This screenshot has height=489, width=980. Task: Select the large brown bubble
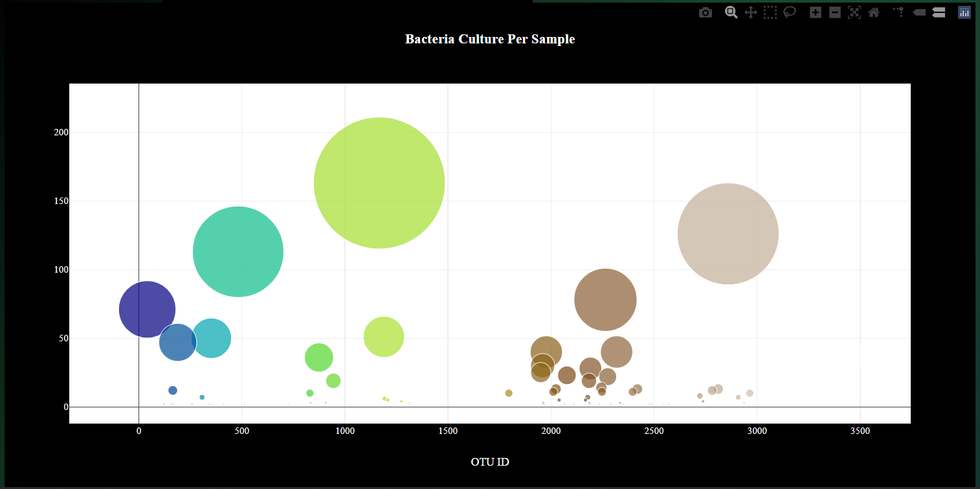[x=605, y=299]
